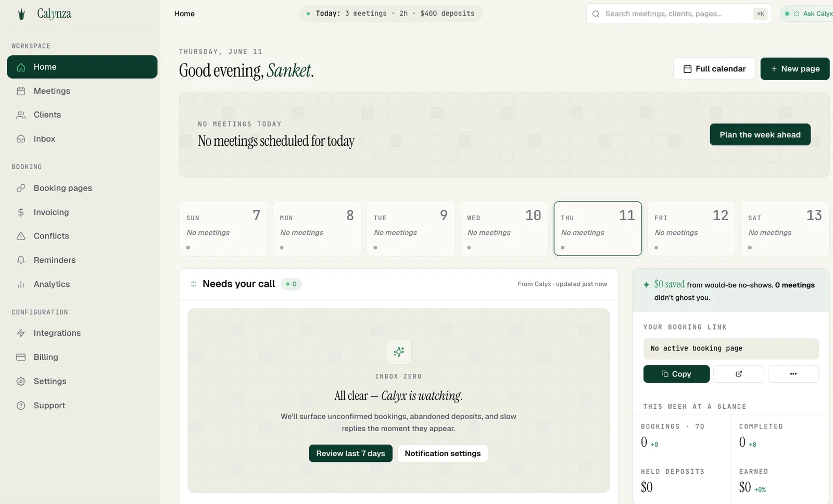833x504 pixels.
Task: Select the Wed 10 day card
Action: [504, 229]
